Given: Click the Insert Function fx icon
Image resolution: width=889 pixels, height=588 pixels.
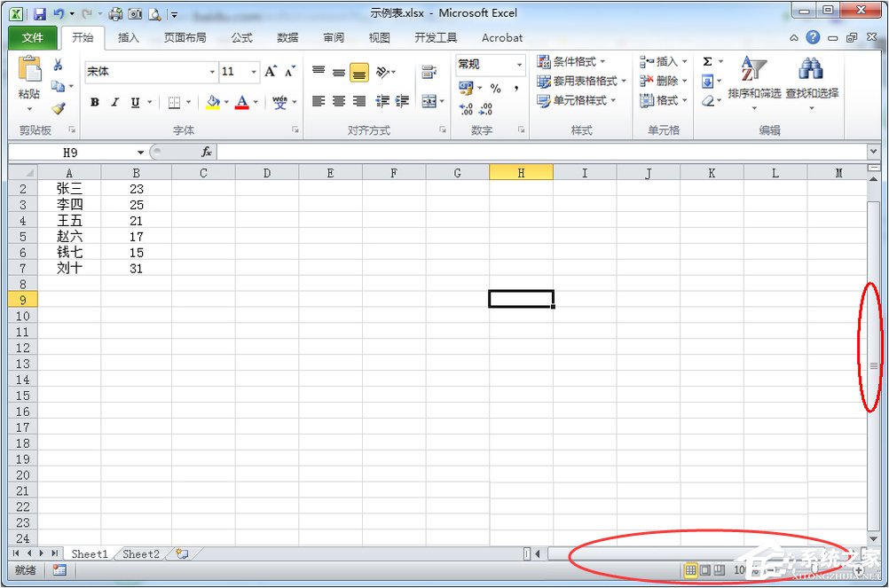Looking at the screenshot, I should 207,152.
